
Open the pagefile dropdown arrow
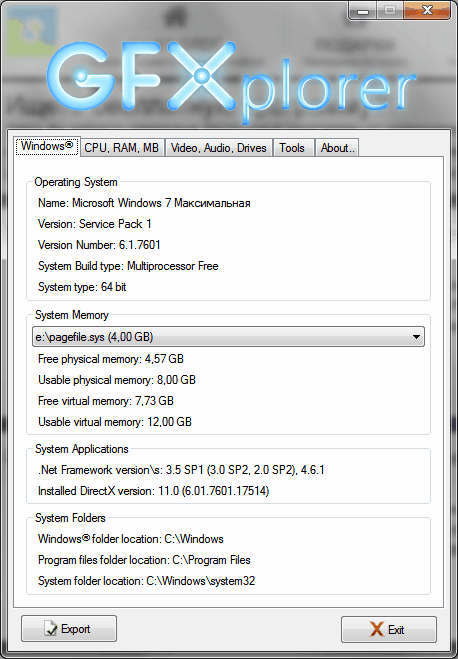coord(416,337)
